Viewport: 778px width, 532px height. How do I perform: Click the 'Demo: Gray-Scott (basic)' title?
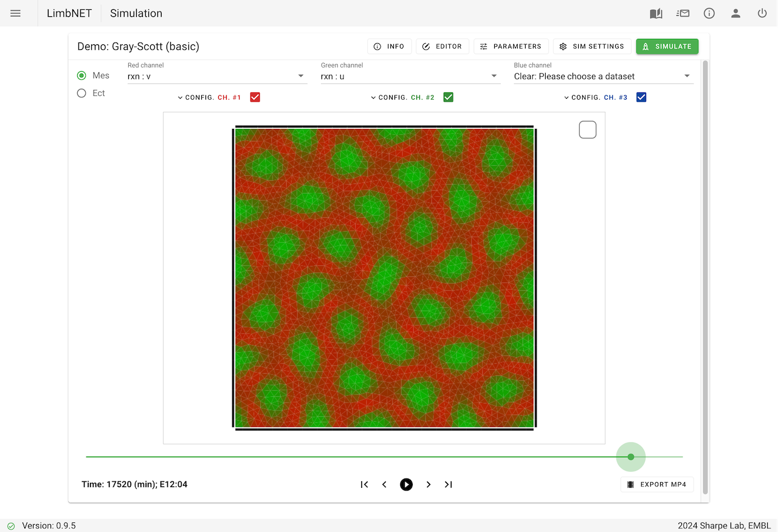coord(138,46)
